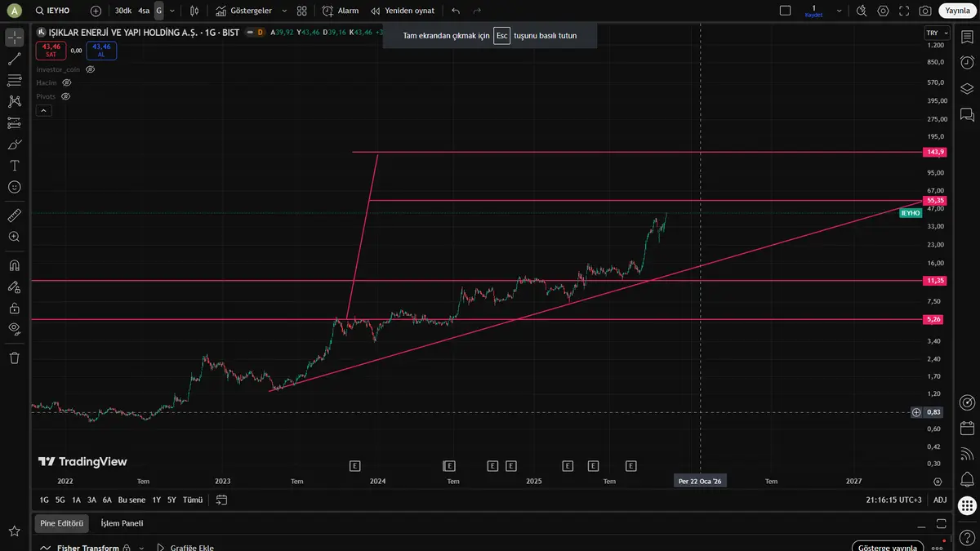The height and width of the screenshot is (551, 980).
Task: Click the blue AL buy button
Action: [x=101, y=50]
